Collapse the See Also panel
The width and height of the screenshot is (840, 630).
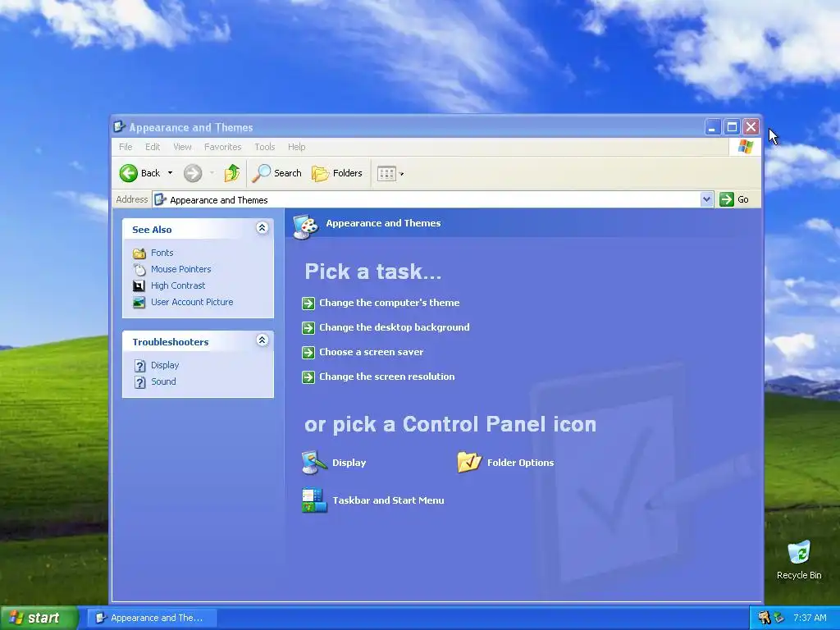coord(262,228)
